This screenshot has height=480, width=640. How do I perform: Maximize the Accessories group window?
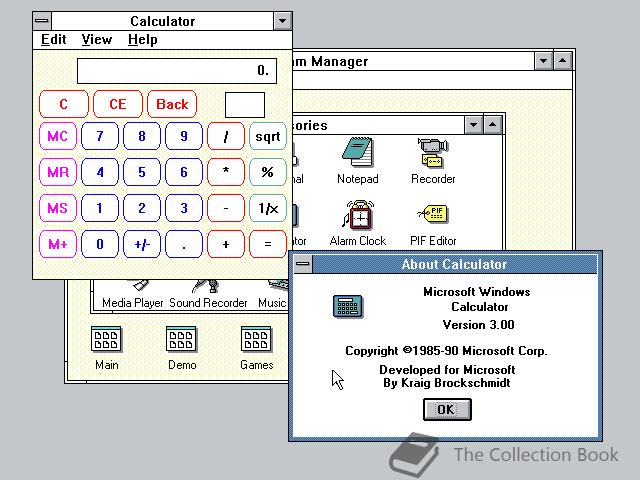click(x=493, y=125)
